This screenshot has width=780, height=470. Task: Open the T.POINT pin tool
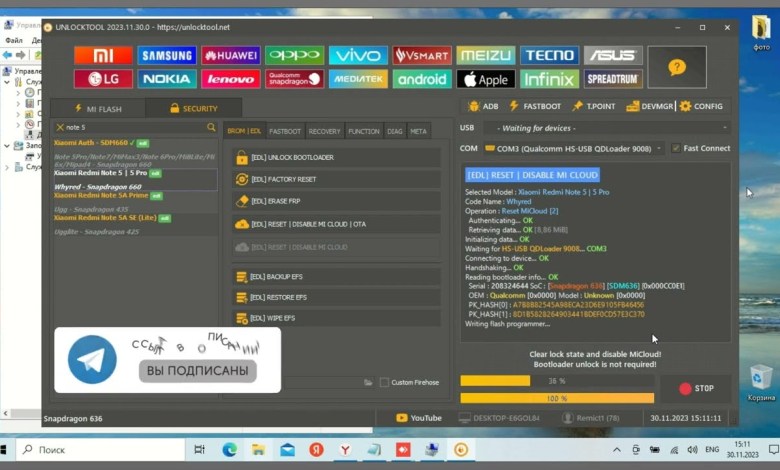[593, 106]
